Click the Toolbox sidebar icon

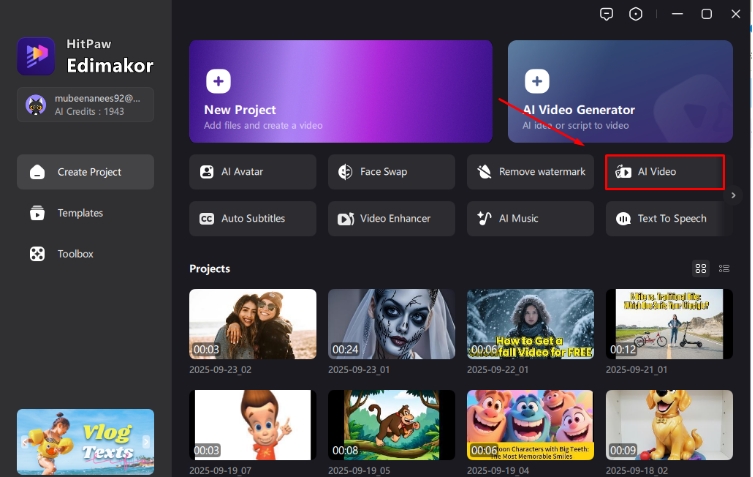pyautogui.click(x=37, y=254)
